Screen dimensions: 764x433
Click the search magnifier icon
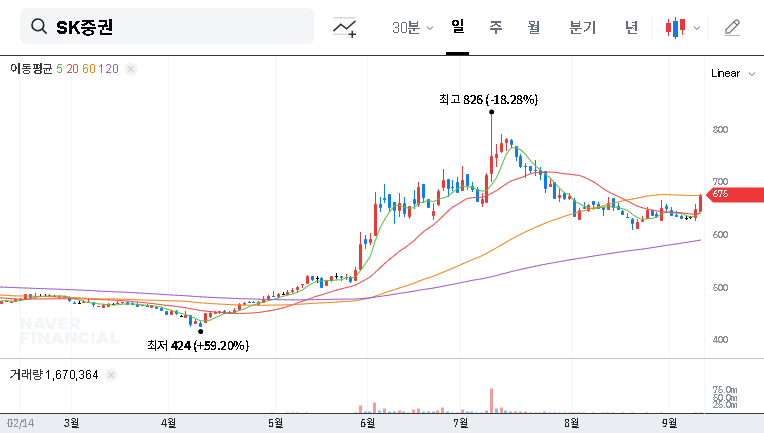[x=38, y=26]
